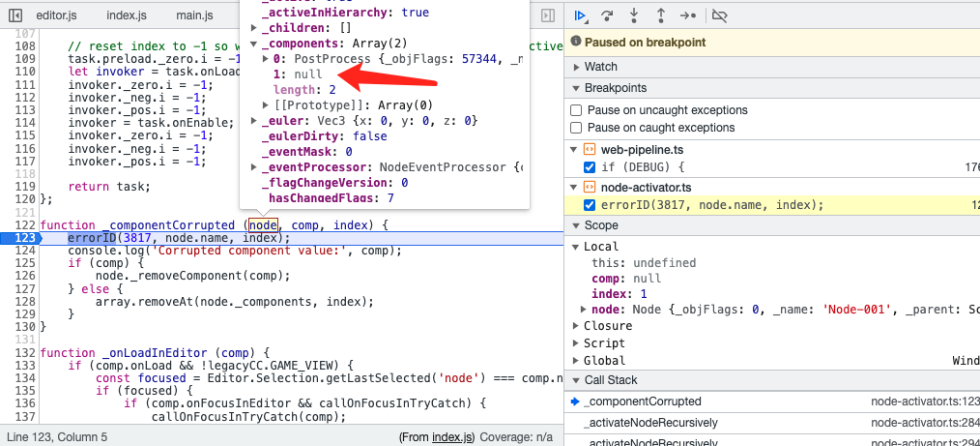Click _flagChangeVersion: 0 property
This screenshot has height=446, width=980.
(334, 183)
